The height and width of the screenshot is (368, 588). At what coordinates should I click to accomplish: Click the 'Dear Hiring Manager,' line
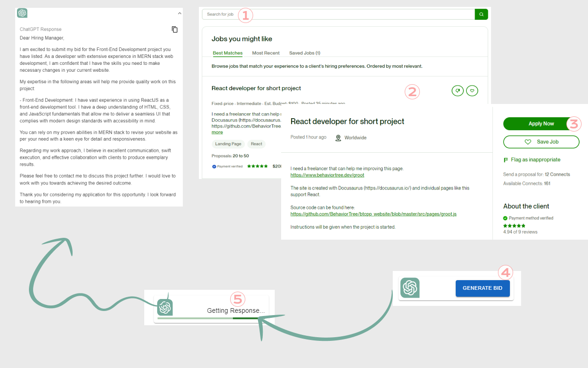pos(42,38)
